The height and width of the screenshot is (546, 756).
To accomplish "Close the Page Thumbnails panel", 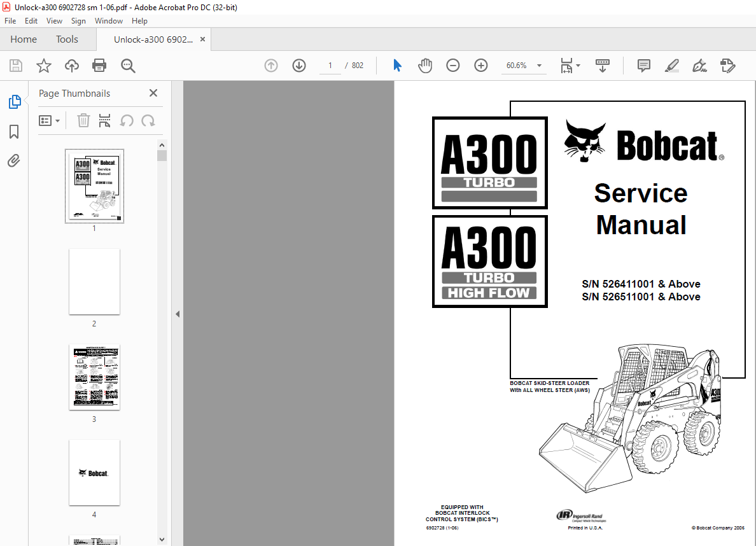I will click(x=153, y=93).
